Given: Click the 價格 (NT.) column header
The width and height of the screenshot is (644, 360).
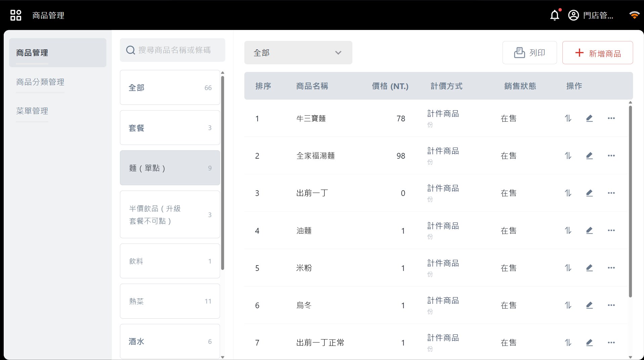Looking at the screenshot, I should click(x=390, y=86).
